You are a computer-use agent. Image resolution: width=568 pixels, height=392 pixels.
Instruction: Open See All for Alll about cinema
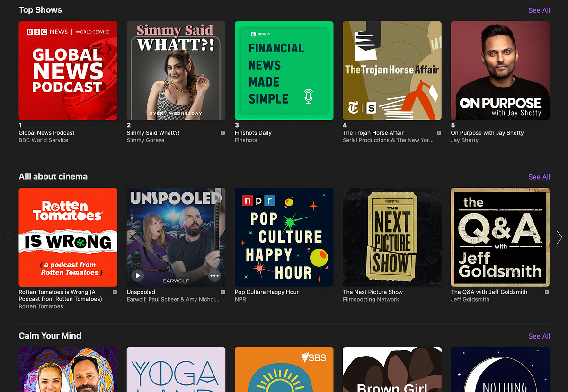pyautogui.click(x=539, y=177)
